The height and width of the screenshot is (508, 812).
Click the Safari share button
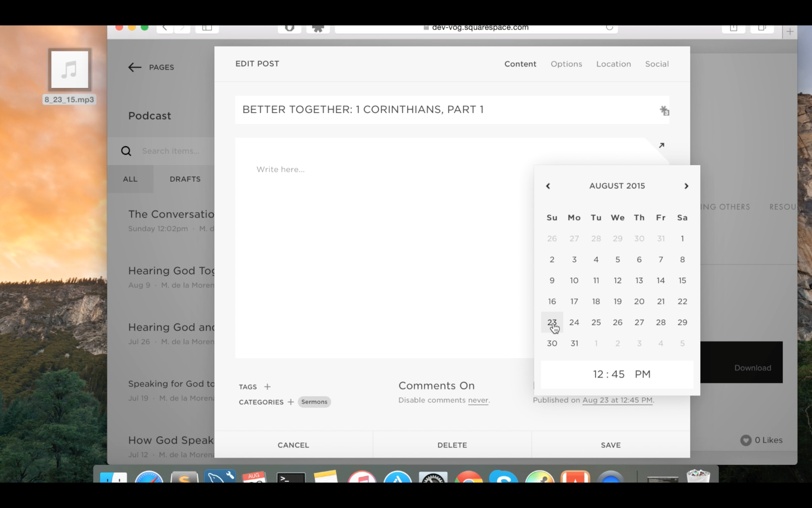point(733,28)
